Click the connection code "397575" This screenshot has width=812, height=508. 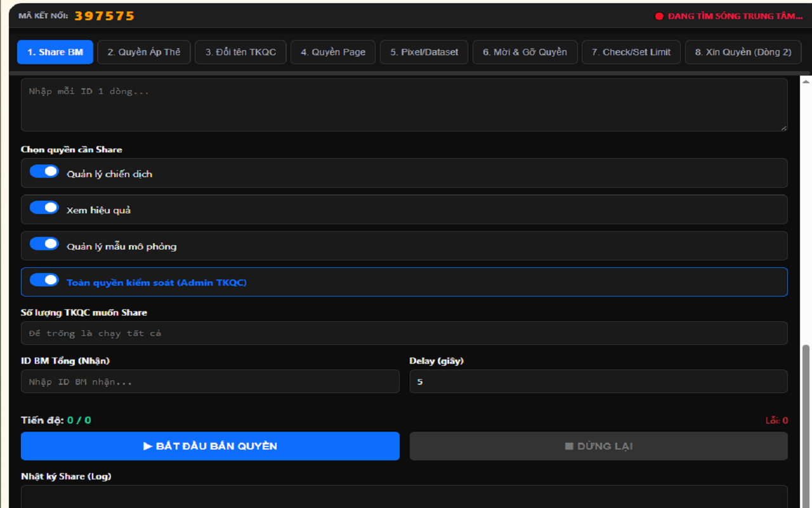point(105,16)
